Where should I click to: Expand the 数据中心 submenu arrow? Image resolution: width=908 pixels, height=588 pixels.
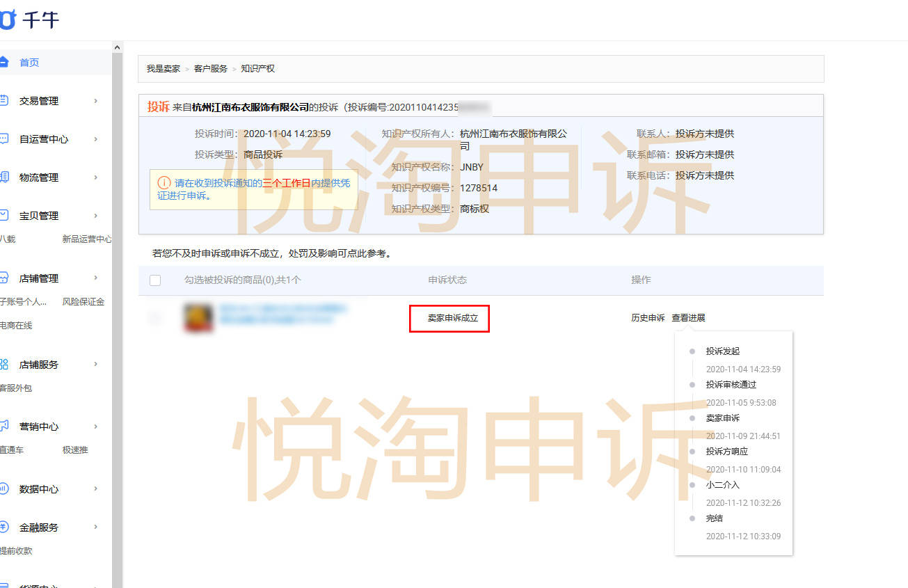pyautogui.click(x=95, y=489)
